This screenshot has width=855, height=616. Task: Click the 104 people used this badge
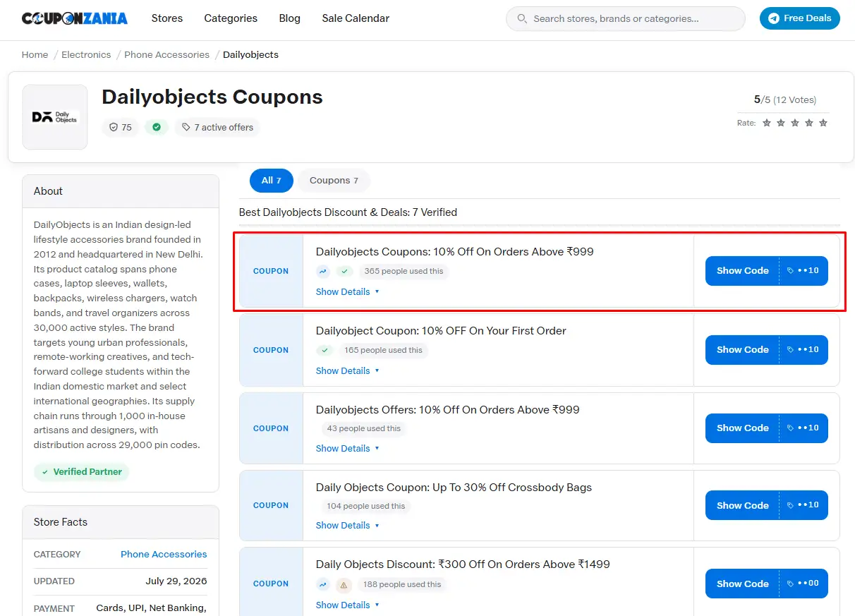(366, 506)
